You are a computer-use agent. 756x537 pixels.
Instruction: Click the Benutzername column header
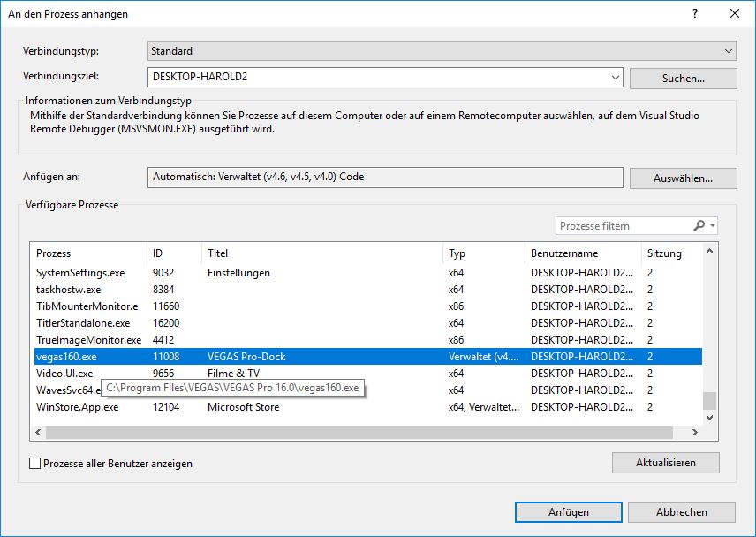tap(581, 253)
